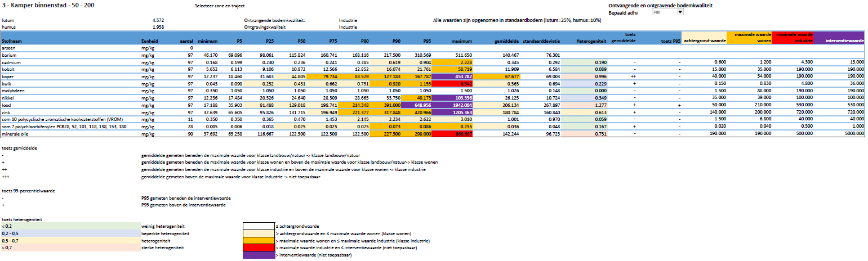This screenshot has height=261, width=868.
Task: Select the 'interventiewaarde' purple column header
Action: [841, 41]
